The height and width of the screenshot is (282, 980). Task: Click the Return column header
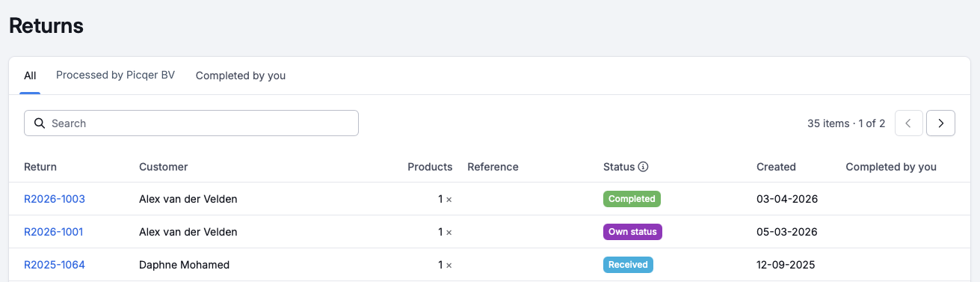pos(40,167)
